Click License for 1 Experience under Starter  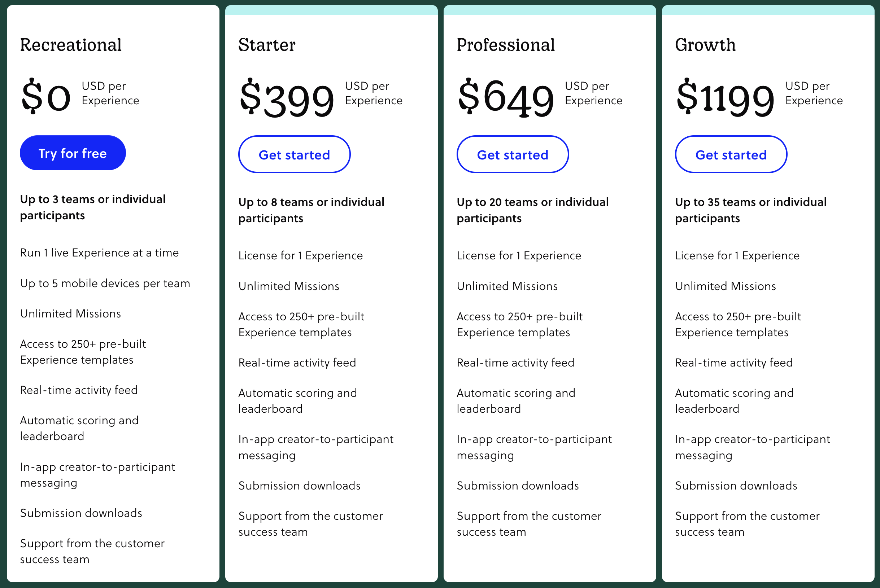[x=300, y=255]
